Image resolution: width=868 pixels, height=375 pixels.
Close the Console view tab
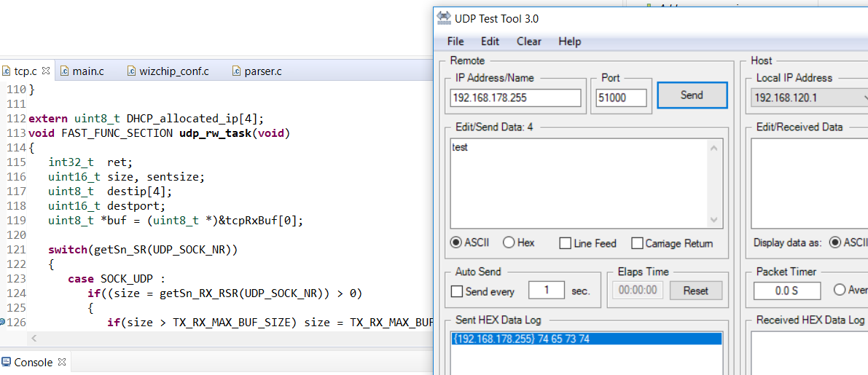click(x=62, y=363)
